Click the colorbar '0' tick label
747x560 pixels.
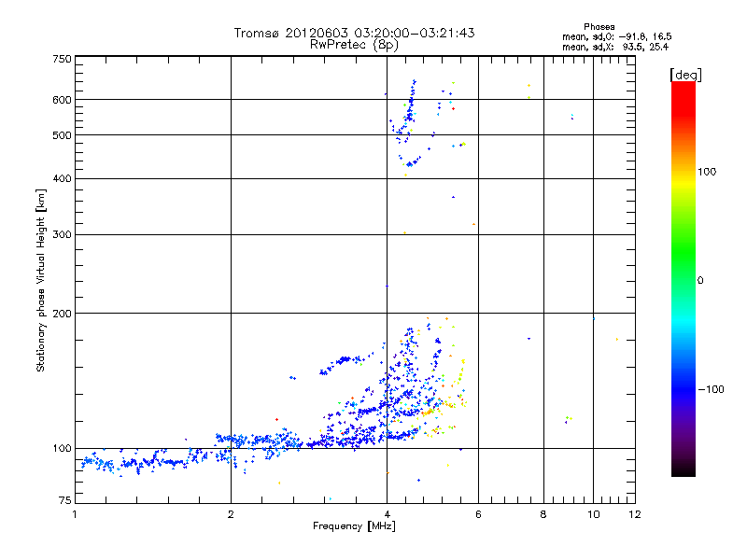point(699,281)
